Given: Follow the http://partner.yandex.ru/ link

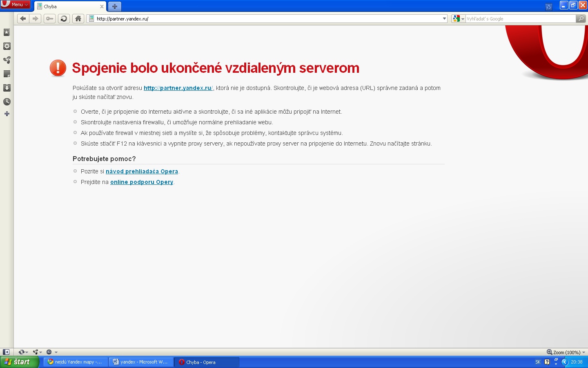Looking at the screenshot, I should click(x=178, y=88).
